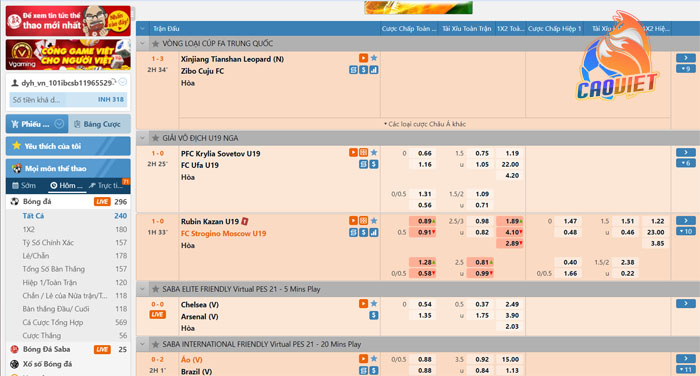The height and width of the screenshot is (376, 700).
Task: Expand more bets count 9 for Xinjiang match
Action: pyautogui.click(x=686, y=69)
